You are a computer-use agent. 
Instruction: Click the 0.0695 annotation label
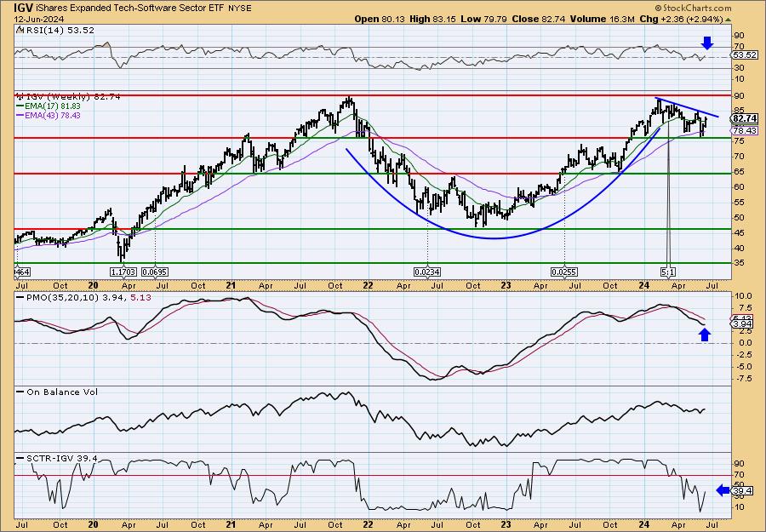(x=156, y=272)
